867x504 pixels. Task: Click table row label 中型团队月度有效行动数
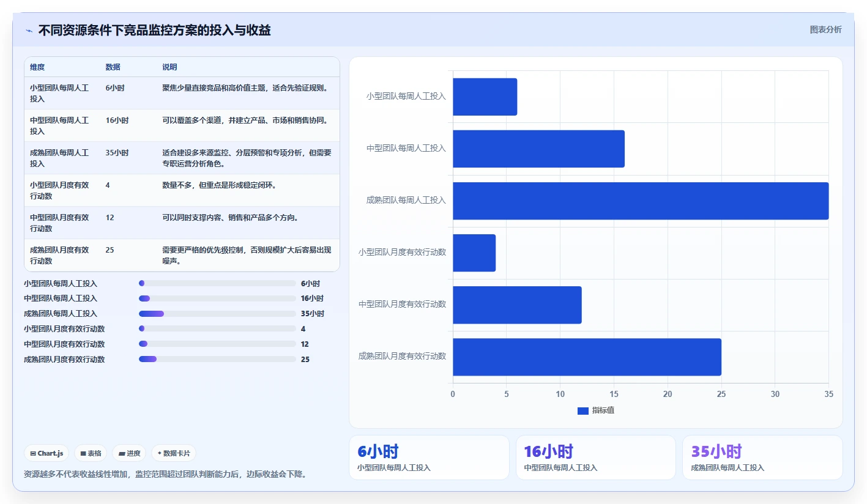coord(59,223)
